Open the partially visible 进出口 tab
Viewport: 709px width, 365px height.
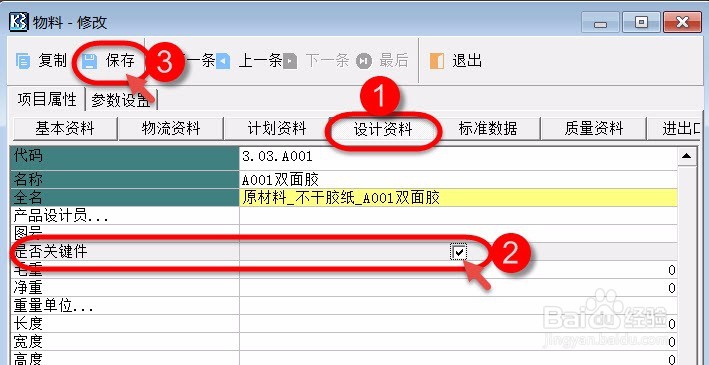(x=674, y=128)
